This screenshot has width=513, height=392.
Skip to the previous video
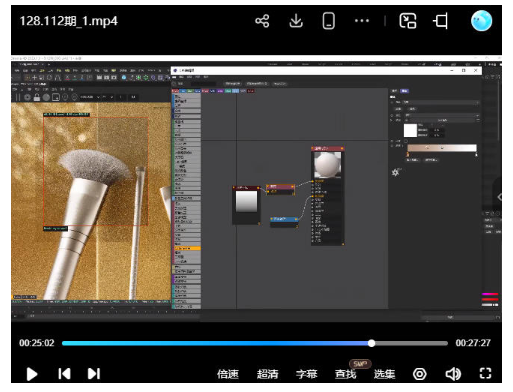[x=64, y=373]
